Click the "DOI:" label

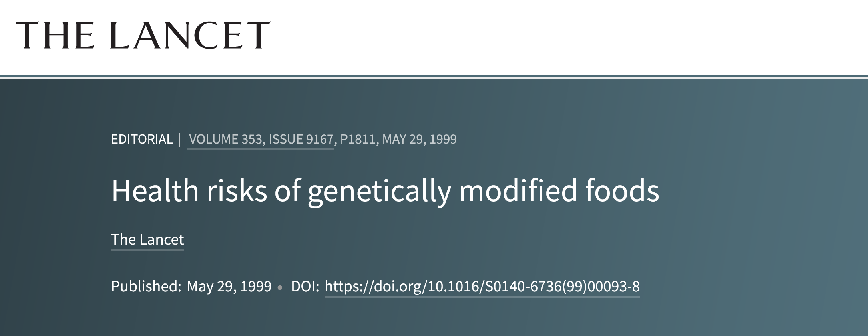point(305,286)
